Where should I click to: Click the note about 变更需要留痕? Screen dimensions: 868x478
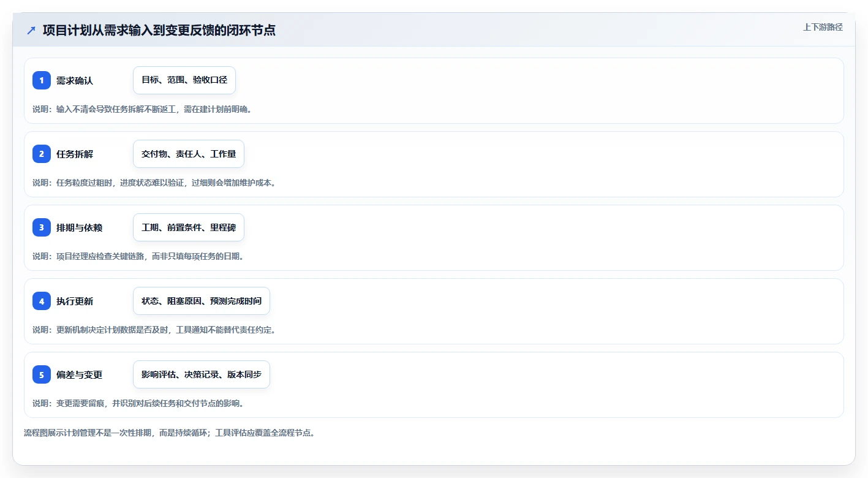[138, 403]
